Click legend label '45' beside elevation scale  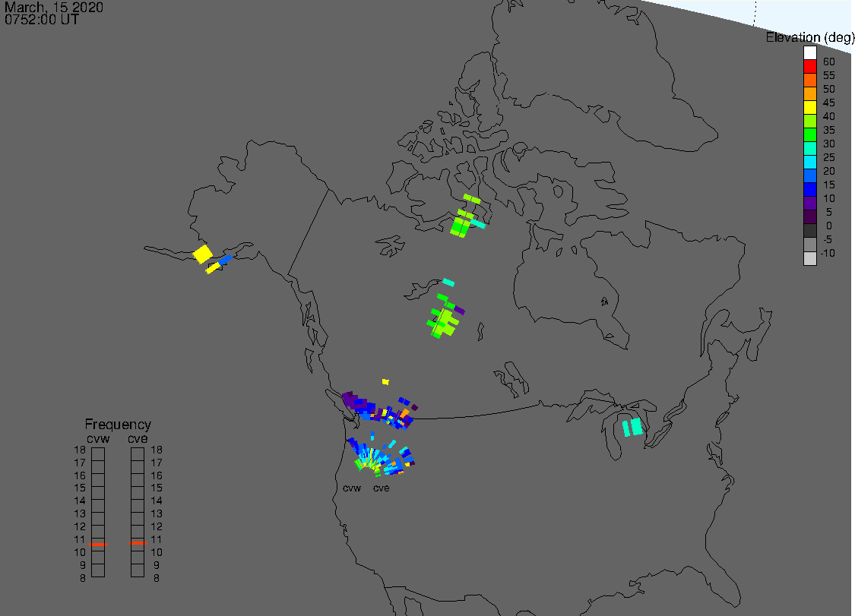point(829,103)
